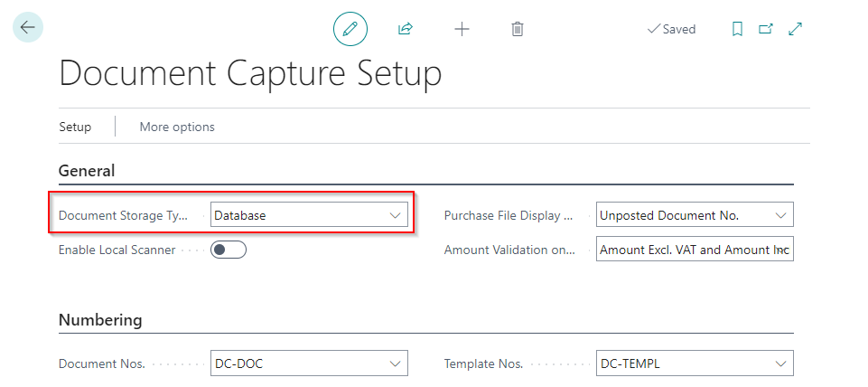868x387 pixels.
Task: Collapse the Numbering section header
Action: 100,319
